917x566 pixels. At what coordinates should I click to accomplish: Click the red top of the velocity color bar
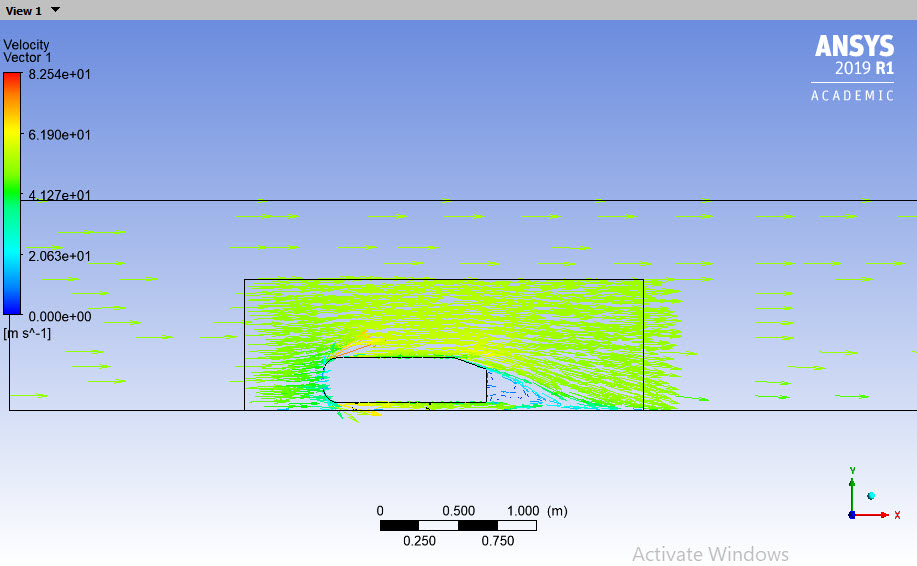click(11, 78)
